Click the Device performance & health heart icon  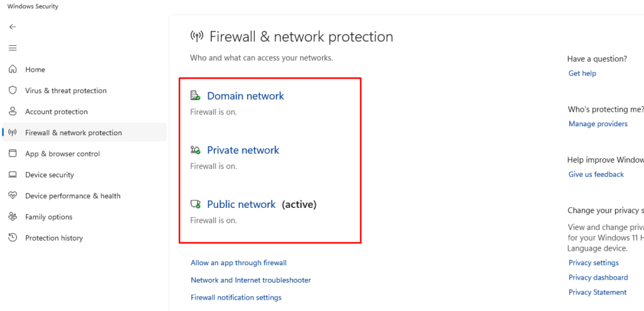tap(13, 196)
